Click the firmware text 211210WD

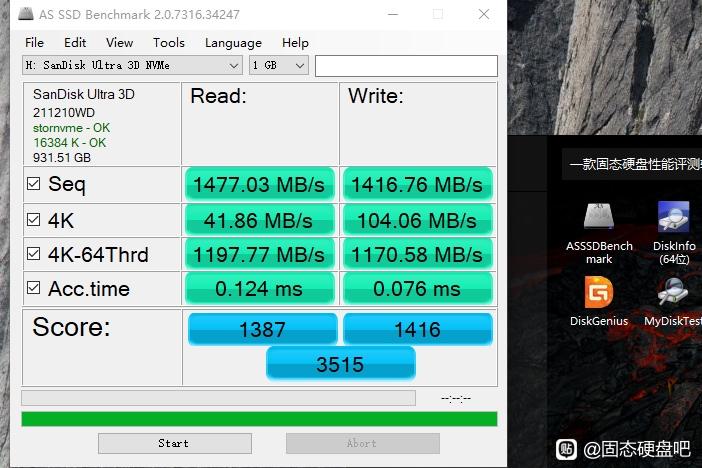[64, 112]
